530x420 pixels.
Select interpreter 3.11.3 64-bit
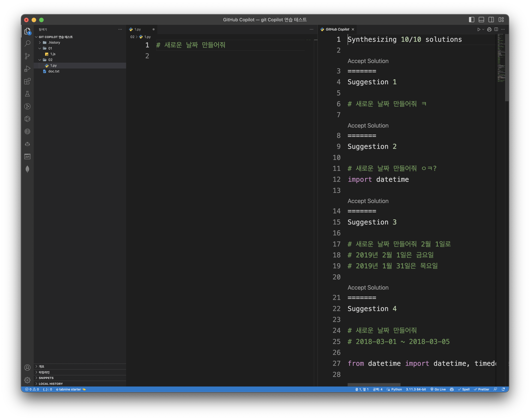416,389
